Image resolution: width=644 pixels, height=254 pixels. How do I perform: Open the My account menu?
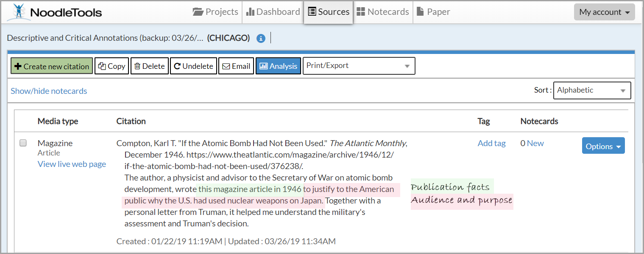[x=604, y=11]
